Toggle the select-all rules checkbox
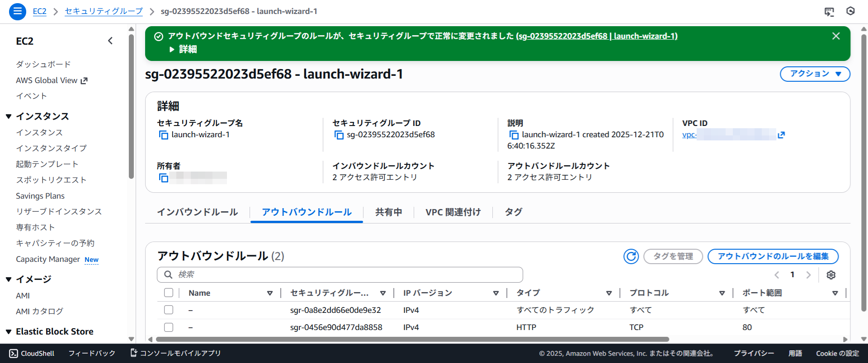 coord(169,293)
